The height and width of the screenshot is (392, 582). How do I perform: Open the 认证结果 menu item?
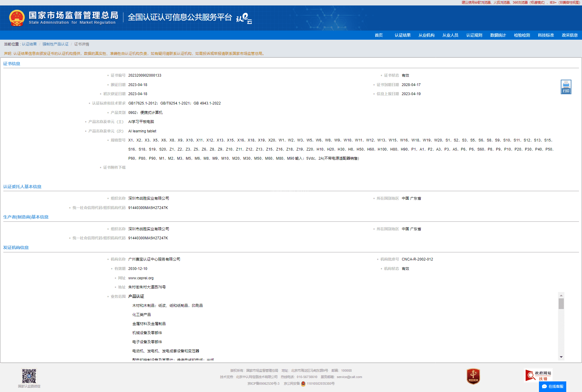pos(403,35)
